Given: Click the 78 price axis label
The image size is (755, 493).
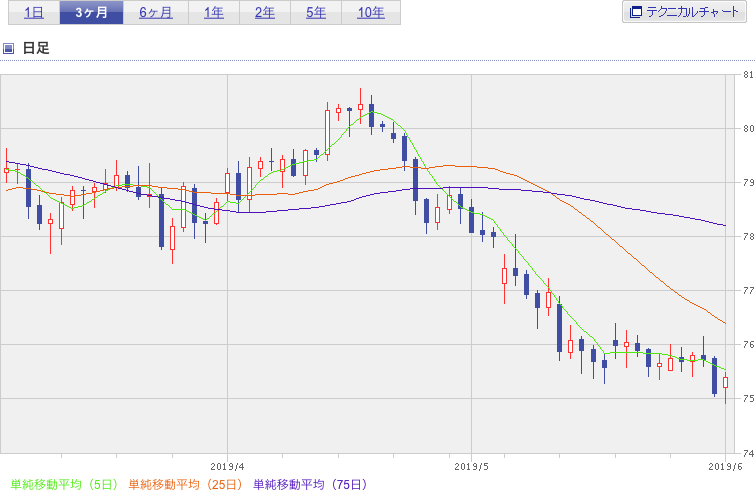Looking at the screenshot, I should click(x=749, y=236).
